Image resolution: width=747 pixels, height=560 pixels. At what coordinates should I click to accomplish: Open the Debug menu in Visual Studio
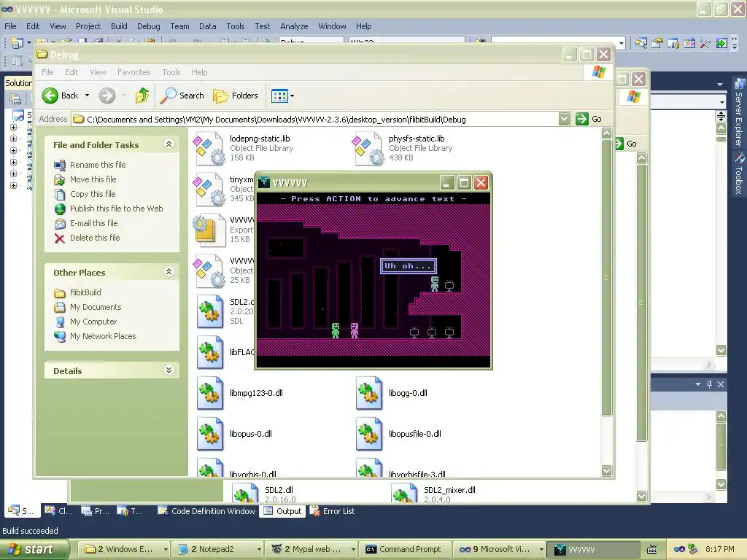point(149,26)
